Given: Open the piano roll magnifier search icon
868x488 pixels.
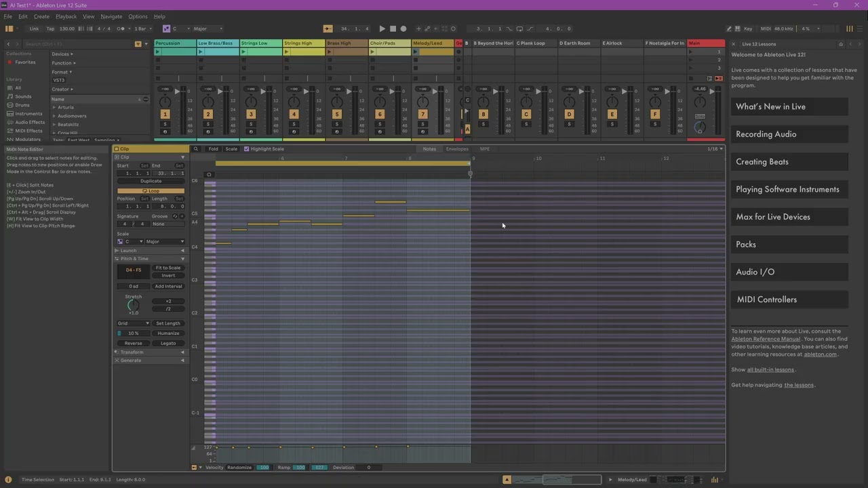Looking at the screenshot, I should point(196,148).
